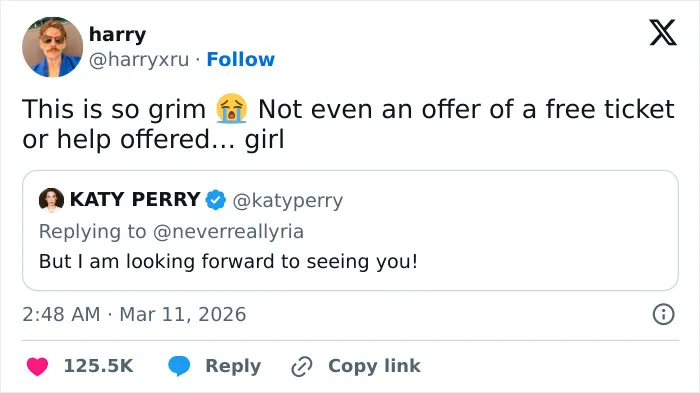Click the Reply button text

[x=233, y=366]
